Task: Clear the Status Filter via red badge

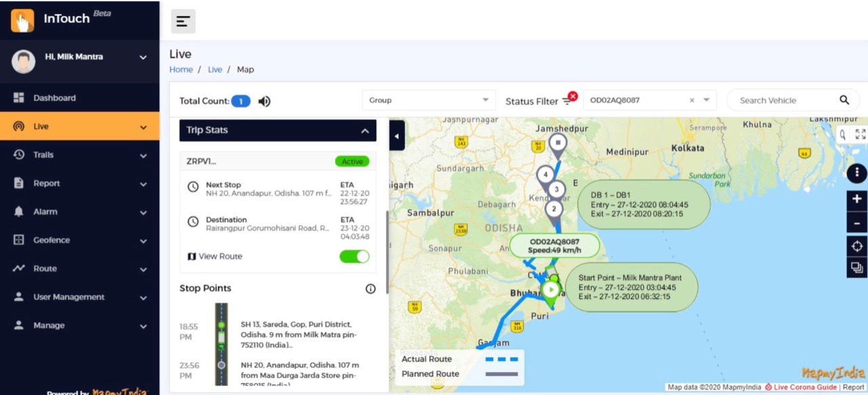Action: [573, 96]
